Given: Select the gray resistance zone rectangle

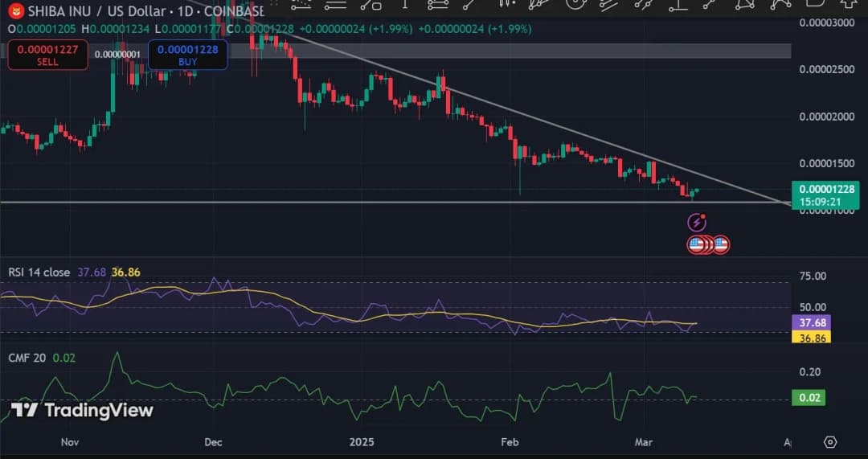Looking at the screenshot, I should click(514, 51).
